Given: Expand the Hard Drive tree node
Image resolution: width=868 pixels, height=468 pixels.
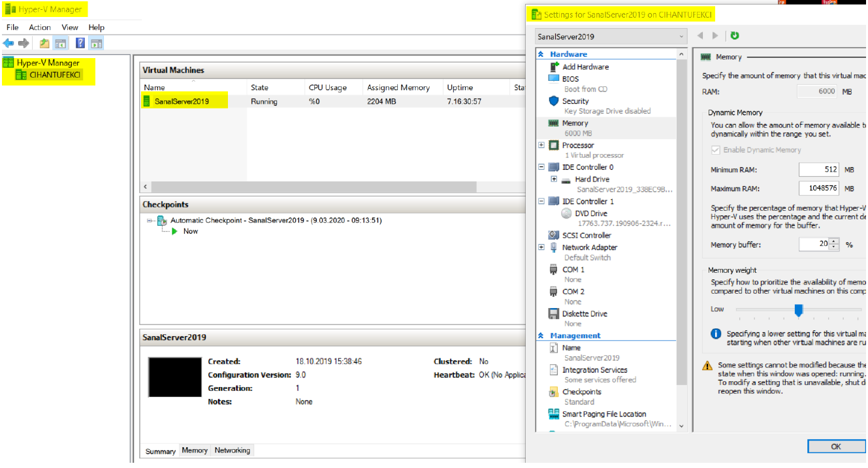Looking at the screenshot, I should [x=554, y=179].
